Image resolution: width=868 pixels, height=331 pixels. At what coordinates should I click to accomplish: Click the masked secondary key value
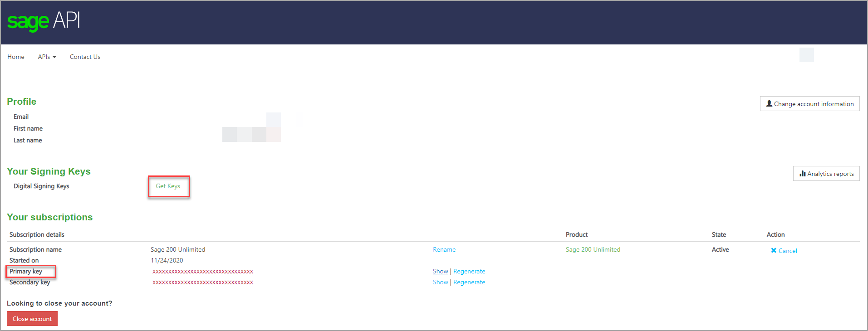202,282
